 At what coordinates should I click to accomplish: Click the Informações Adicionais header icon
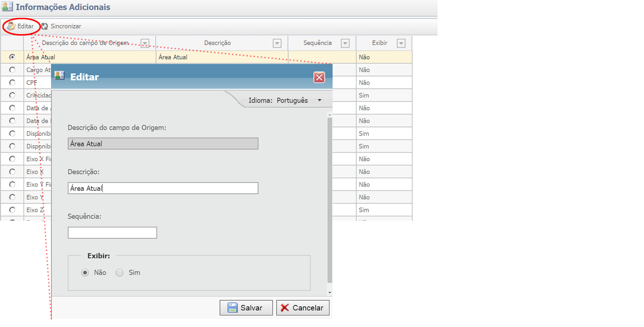[x=7, y=7]
